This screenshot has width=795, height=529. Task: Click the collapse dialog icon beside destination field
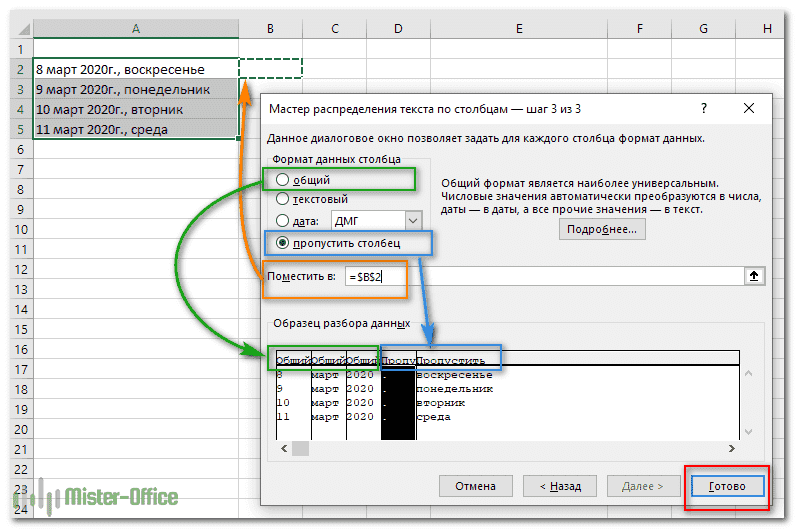point(752,277)
